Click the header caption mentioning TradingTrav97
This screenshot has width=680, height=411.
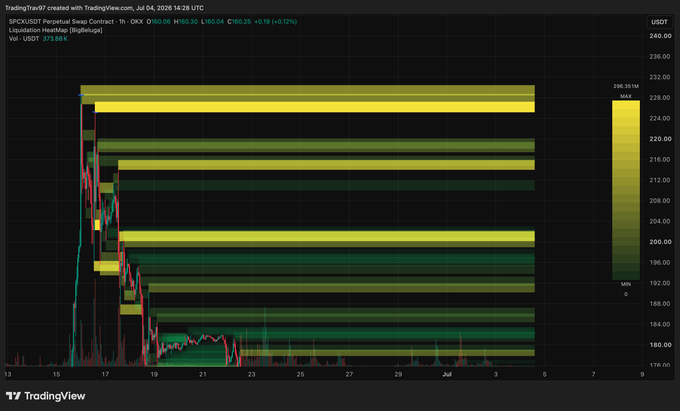[x=104, y=8]
